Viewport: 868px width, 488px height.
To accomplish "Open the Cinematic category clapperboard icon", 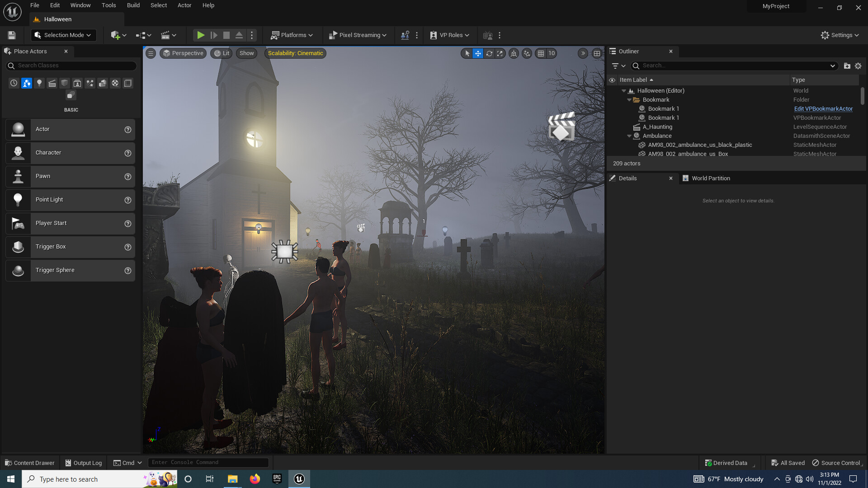I will 52,83.
